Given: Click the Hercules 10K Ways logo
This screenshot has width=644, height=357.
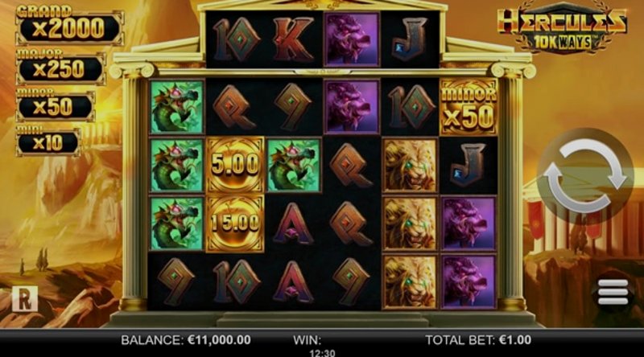Looking at the screenshot, I should 562,29.
